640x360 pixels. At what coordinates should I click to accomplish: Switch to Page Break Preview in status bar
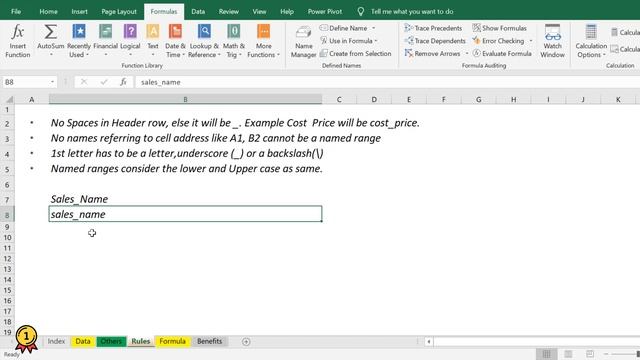click(590, 353)
